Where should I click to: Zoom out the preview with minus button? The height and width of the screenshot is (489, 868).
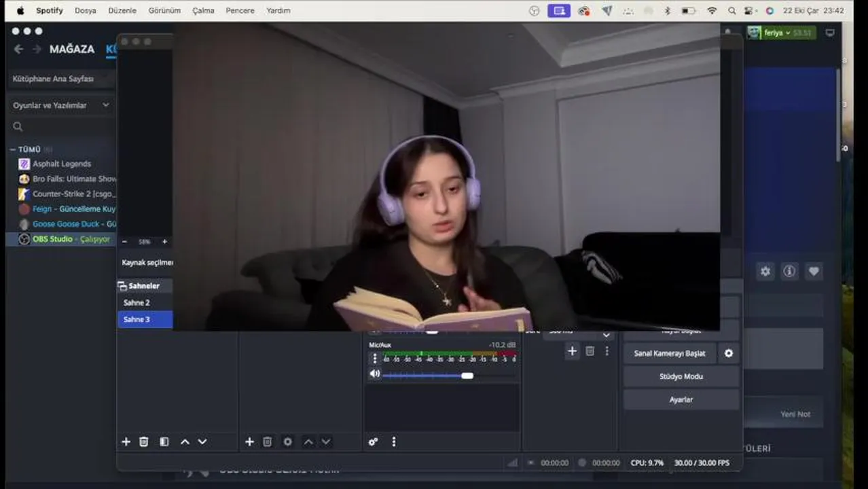[x=124, y=242]
